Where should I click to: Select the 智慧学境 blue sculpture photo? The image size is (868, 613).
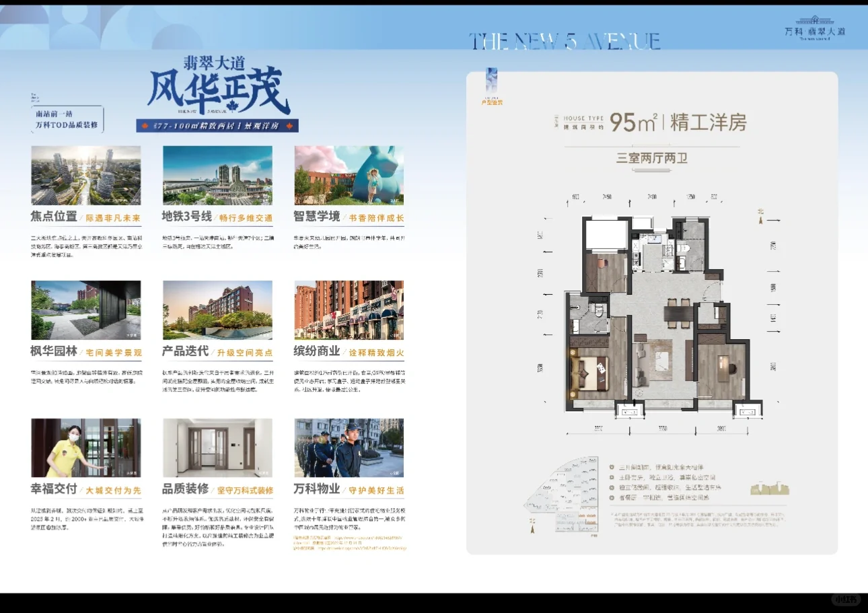coord(349,176)
